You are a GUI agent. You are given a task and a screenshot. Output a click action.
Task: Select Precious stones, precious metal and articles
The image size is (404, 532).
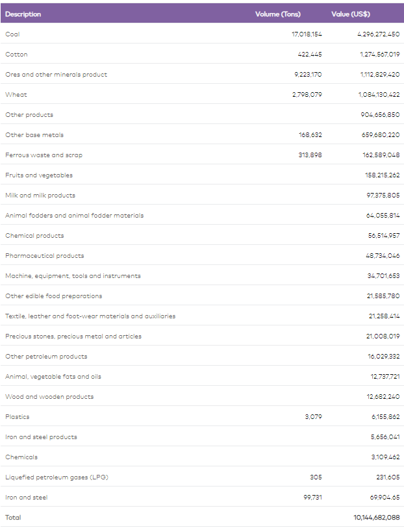(x=73, y=336)
